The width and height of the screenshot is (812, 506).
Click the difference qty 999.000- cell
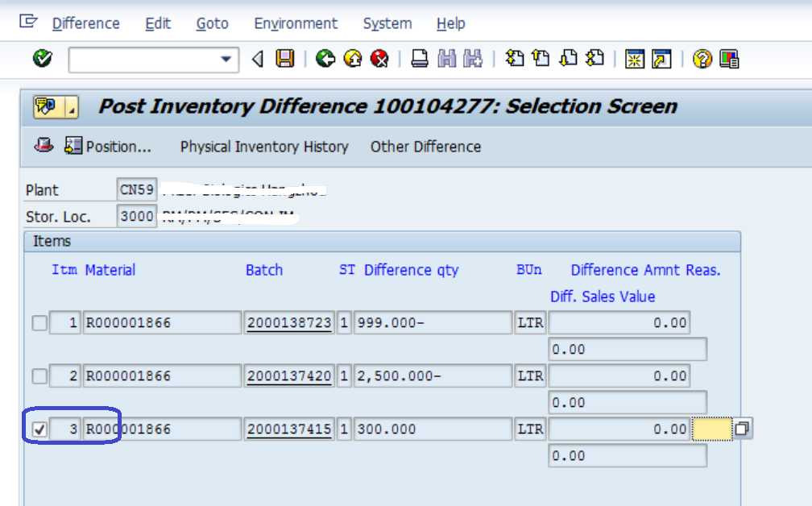433,322
